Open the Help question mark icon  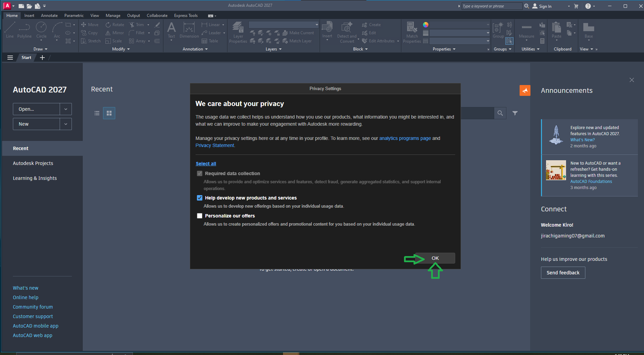click(588, 6)
